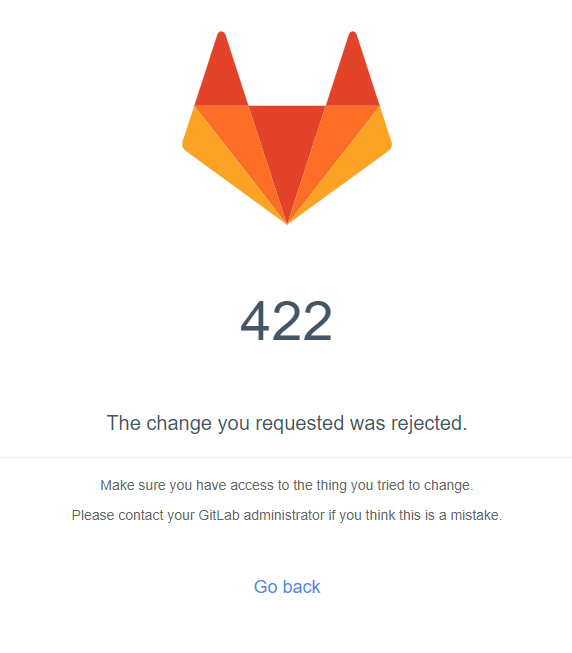Select the "change you requested was rejected" heading

pos(287,423)
